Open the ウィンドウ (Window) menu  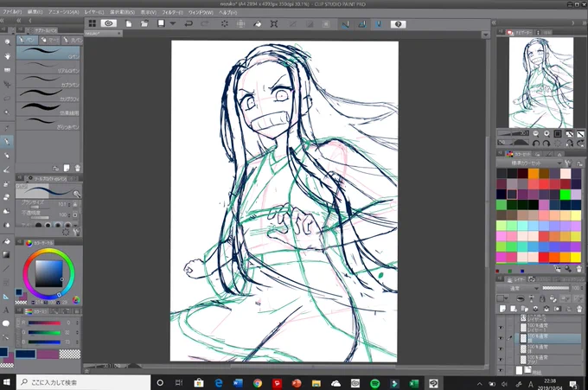pyautogui.click(x=201, y=12)
